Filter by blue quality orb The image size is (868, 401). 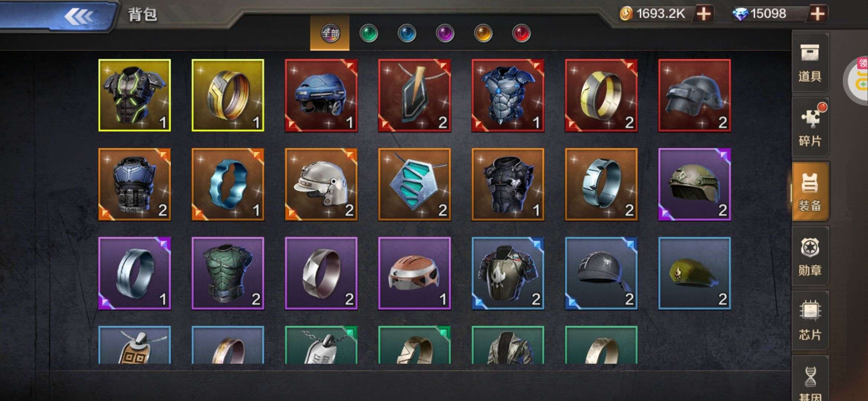coord(407,34)
